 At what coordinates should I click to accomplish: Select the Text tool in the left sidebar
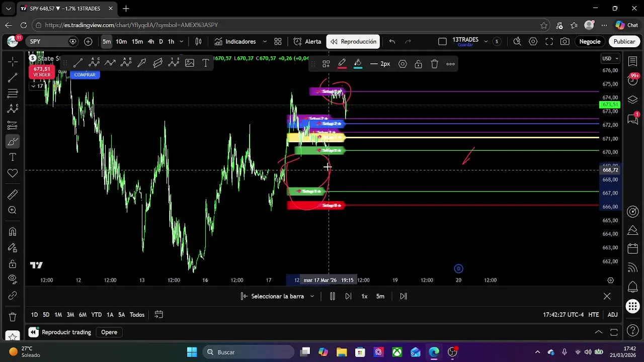pos(13,157)
